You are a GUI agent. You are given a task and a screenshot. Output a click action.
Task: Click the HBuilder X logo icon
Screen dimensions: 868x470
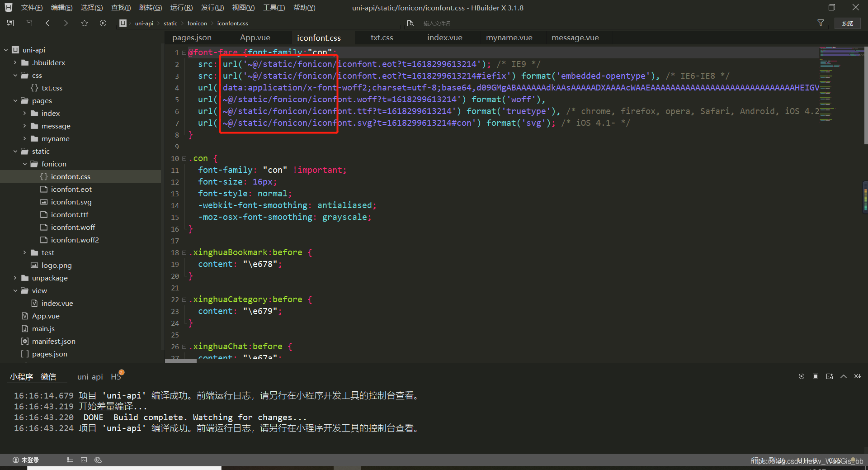(x=9, y=8)
